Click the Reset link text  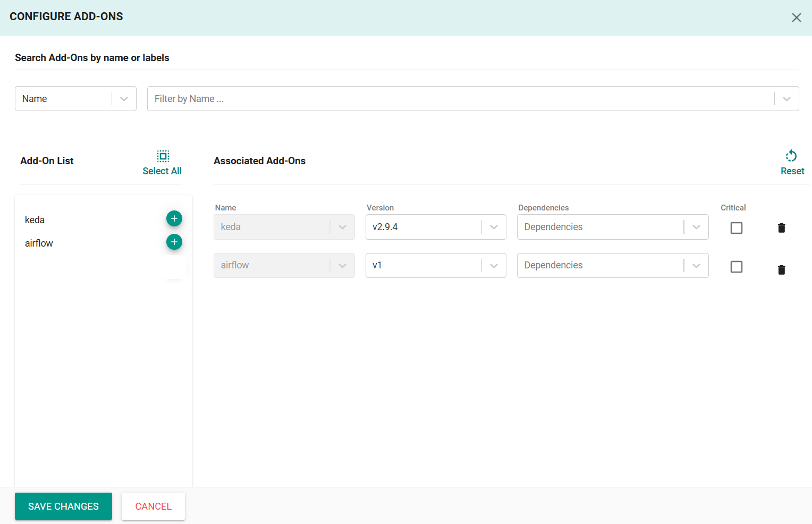pyautogui.click(x=792, y=171)
